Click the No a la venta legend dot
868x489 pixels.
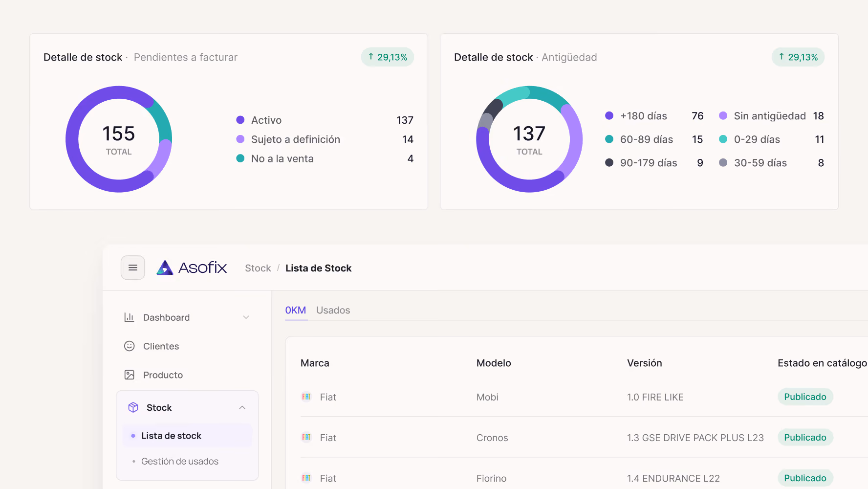(240, 158)
